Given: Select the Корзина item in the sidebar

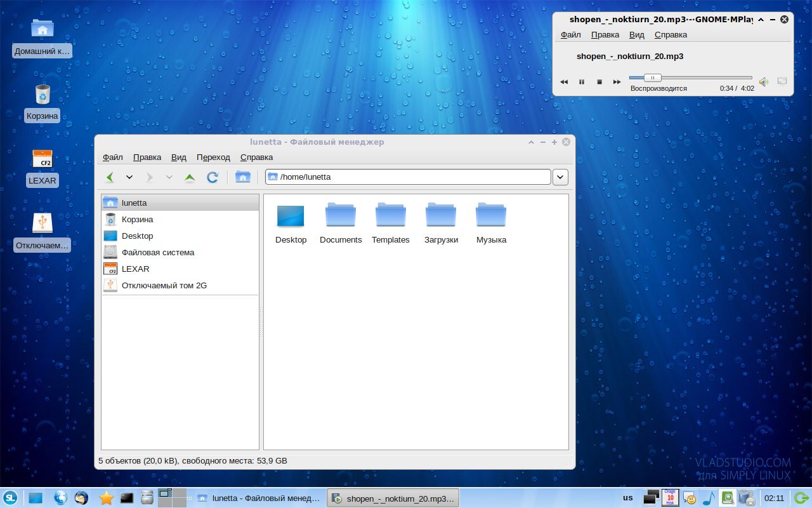Looking at the screenshot, I should coord(136,219).
